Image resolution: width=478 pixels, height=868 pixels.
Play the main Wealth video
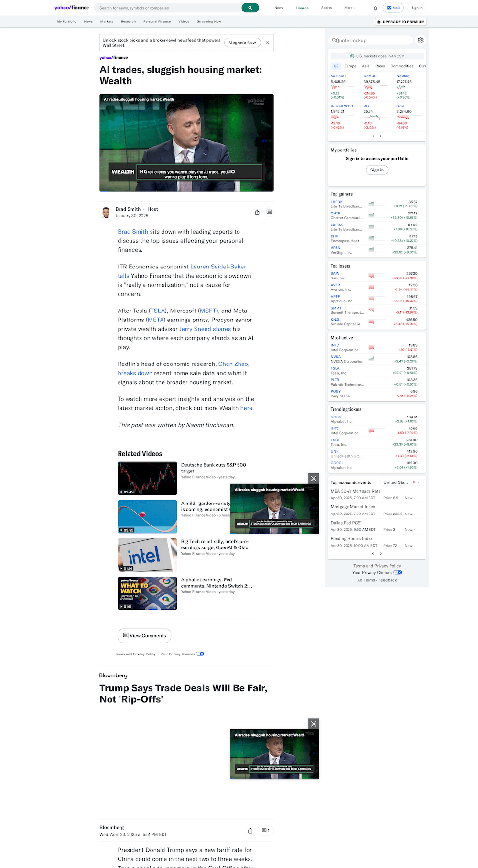point(186,142)
